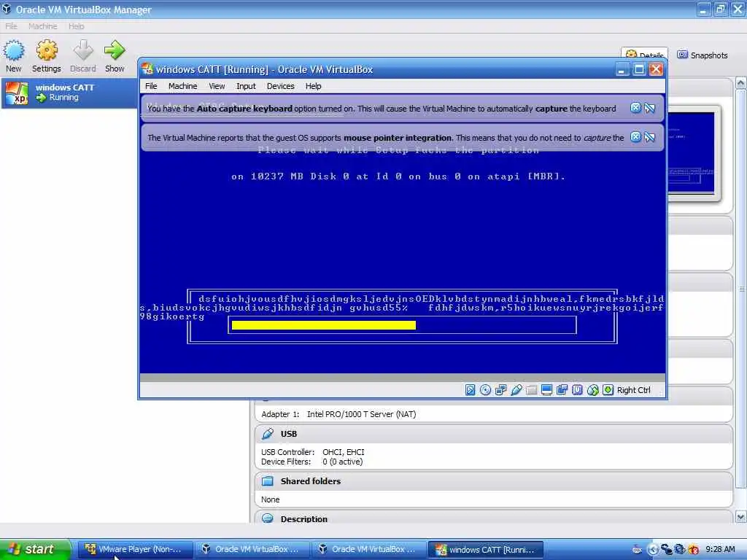Suppress future Auto capture keyboard messages icon
Viewport: 747px width, 560px height.
click(x=650, y=108)
